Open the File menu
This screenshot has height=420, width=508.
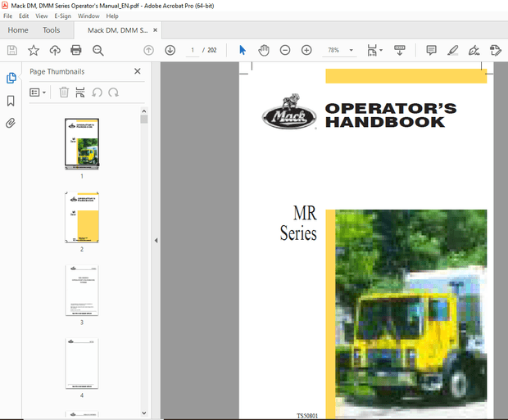coord(7,16)
